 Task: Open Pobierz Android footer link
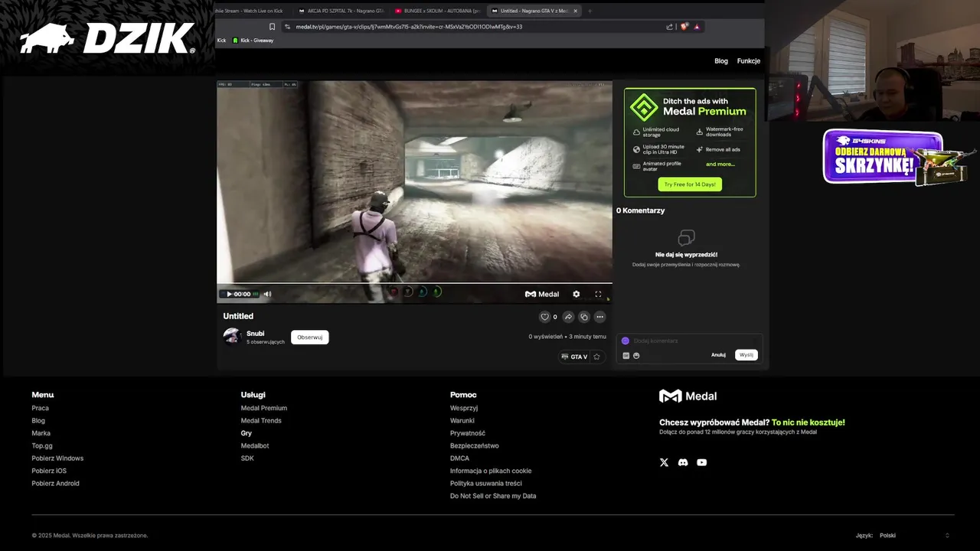pos(55,484)
